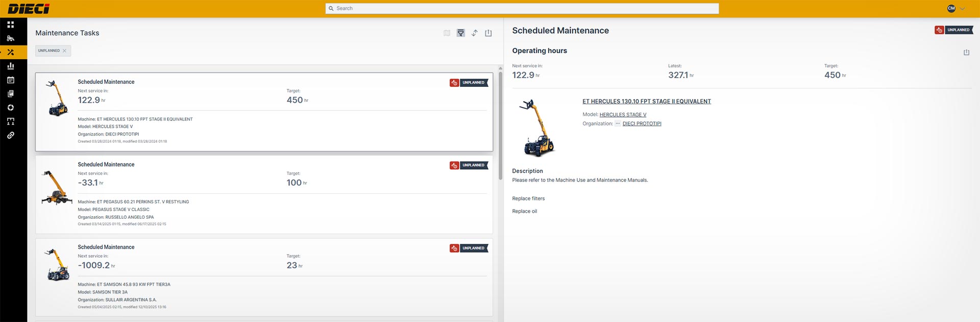Expand the CM user account dropdown
Image resolution: width=980 pixels, height=322 pixels.
(956, 8)
